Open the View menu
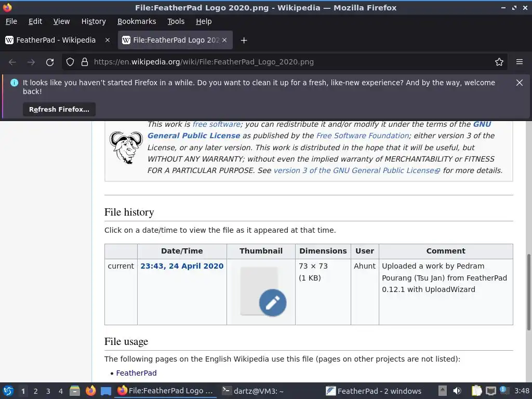532x399 pixels. click(61, 21)
